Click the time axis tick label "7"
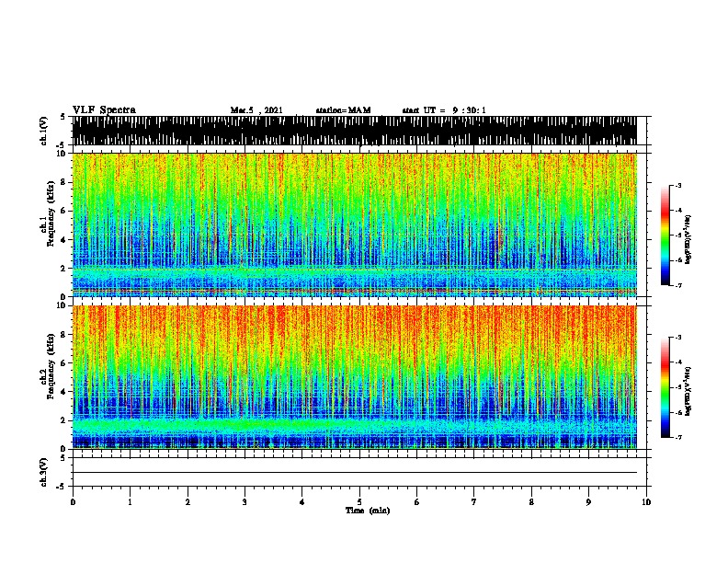 tap(474, 502)
